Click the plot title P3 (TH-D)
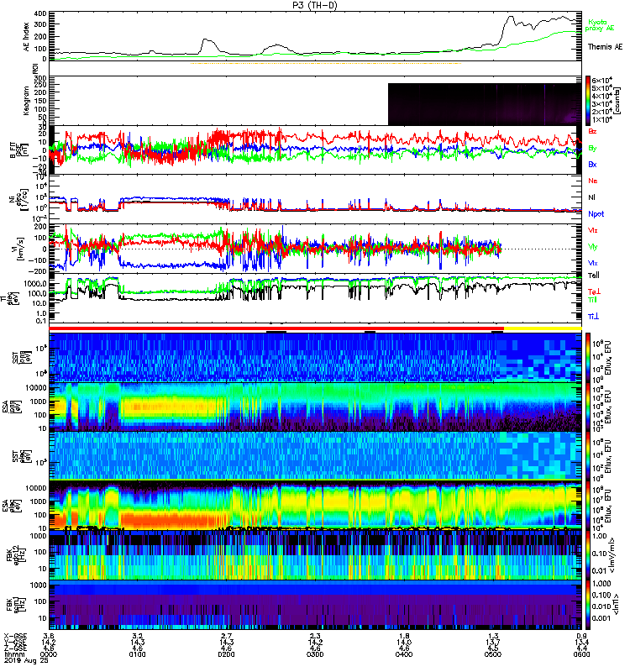 pyautogui.click(x=315, y=5)
